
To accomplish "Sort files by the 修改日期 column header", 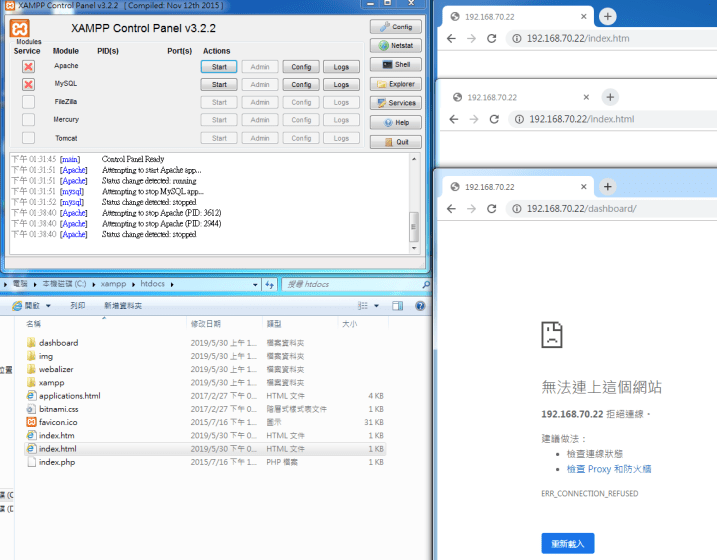I will [204, 324].
